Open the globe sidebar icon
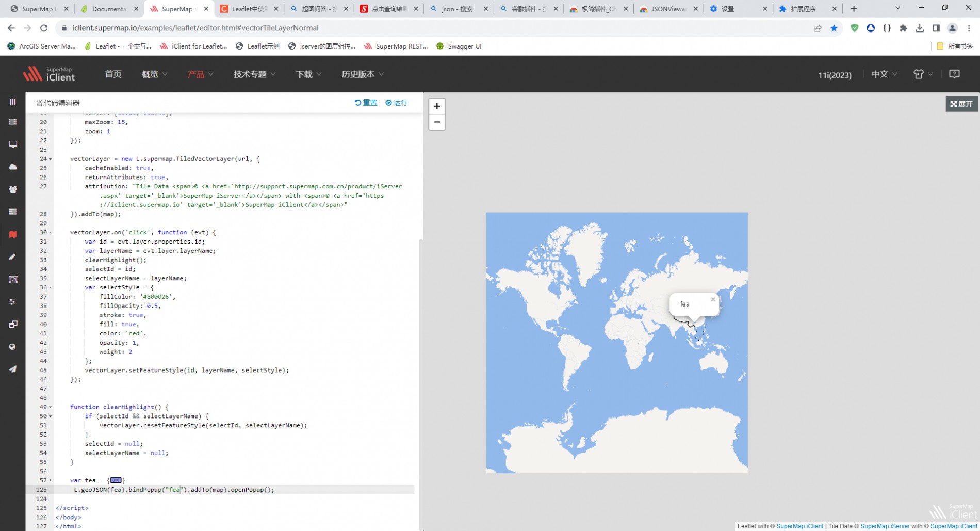 click(x=13, y=347)
